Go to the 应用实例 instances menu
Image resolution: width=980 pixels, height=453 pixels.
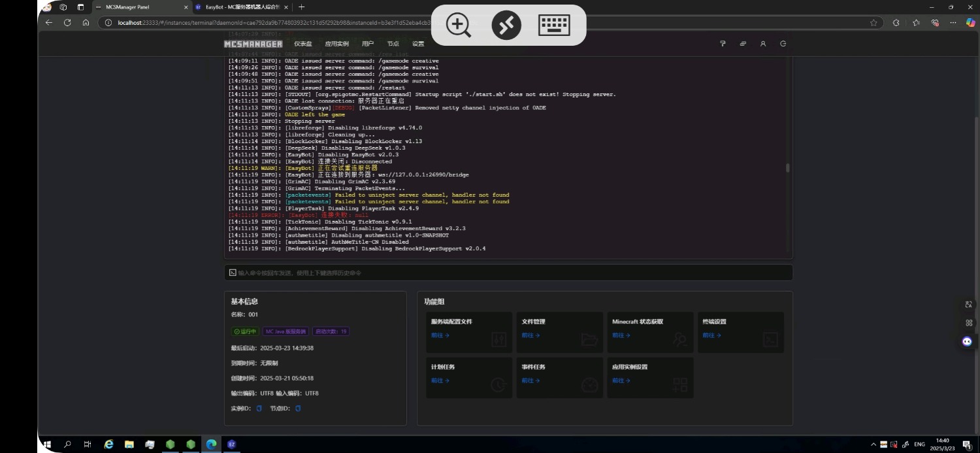click(337, 44)
